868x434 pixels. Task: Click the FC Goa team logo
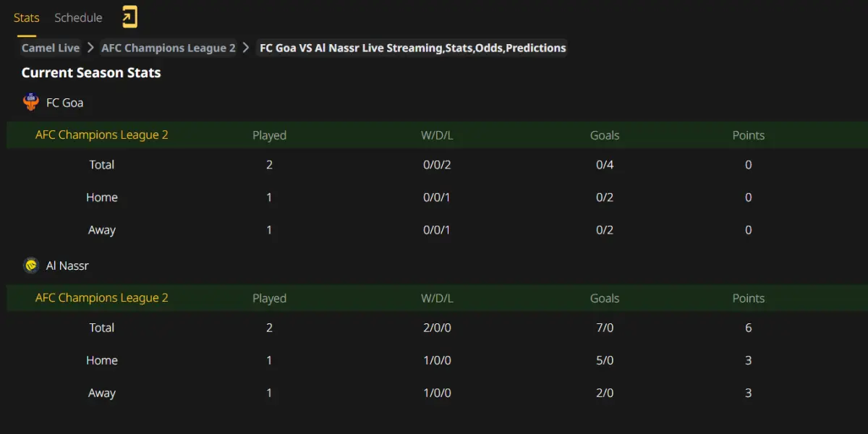tap(30, 102)
